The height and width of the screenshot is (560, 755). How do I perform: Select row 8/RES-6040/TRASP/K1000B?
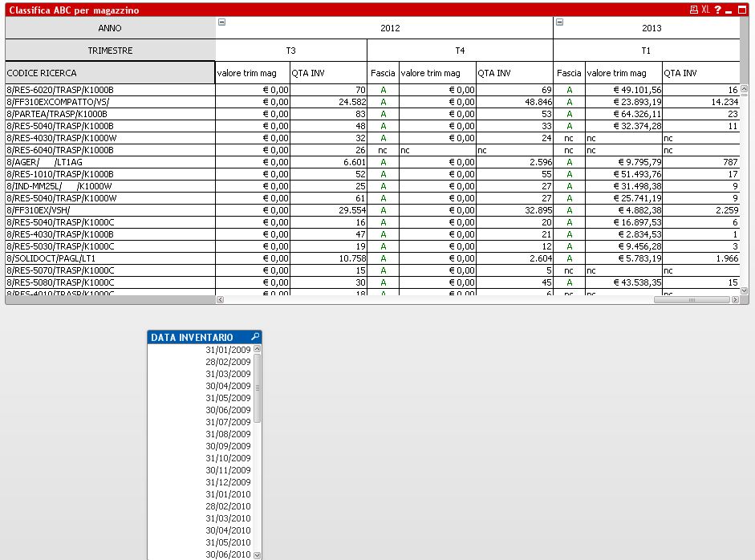(110, 150)
